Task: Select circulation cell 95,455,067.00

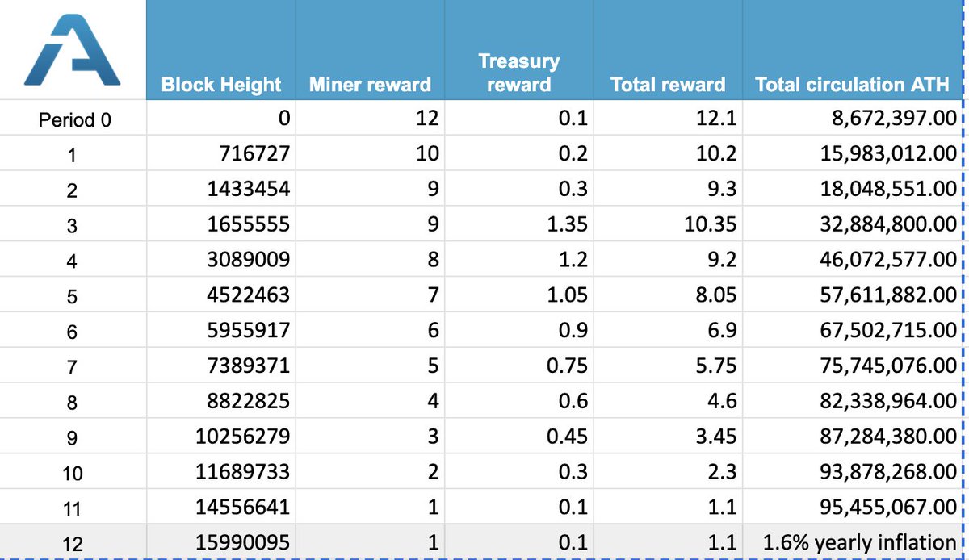Action: click(853, 508)
